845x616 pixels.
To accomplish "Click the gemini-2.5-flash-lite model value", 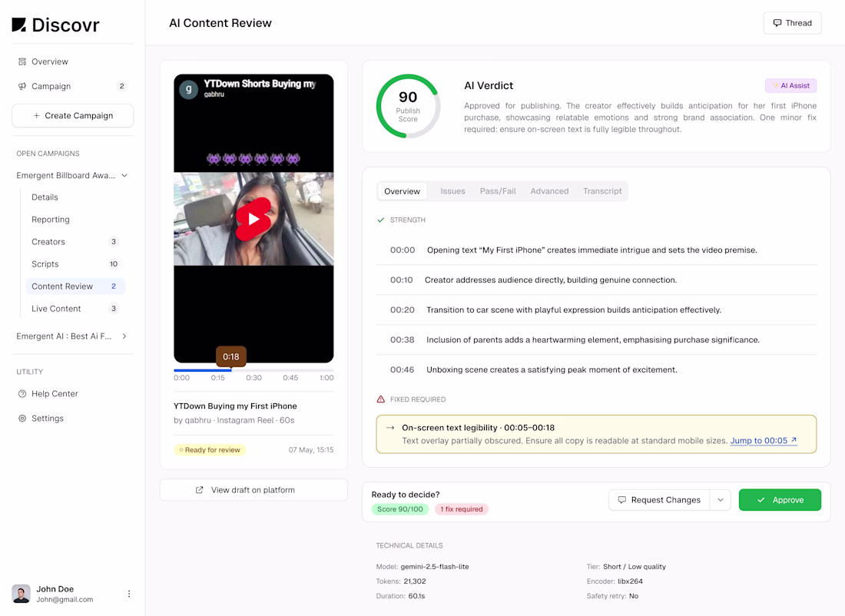I will [x=434, y=567].
